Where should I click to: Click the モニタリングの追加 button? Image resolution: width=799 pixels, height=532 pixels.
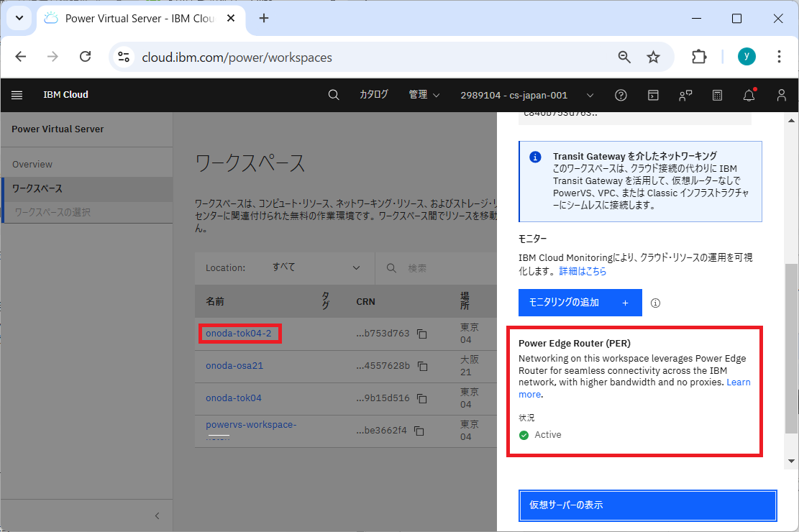tap(580, 303)
